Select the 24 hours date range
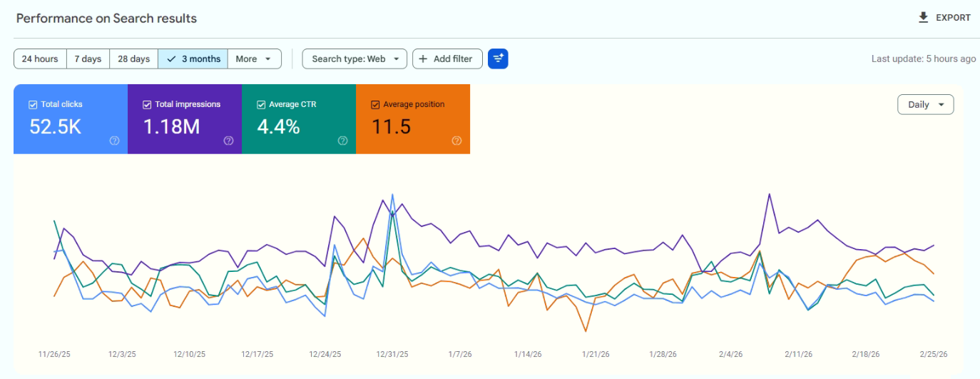 40,59
